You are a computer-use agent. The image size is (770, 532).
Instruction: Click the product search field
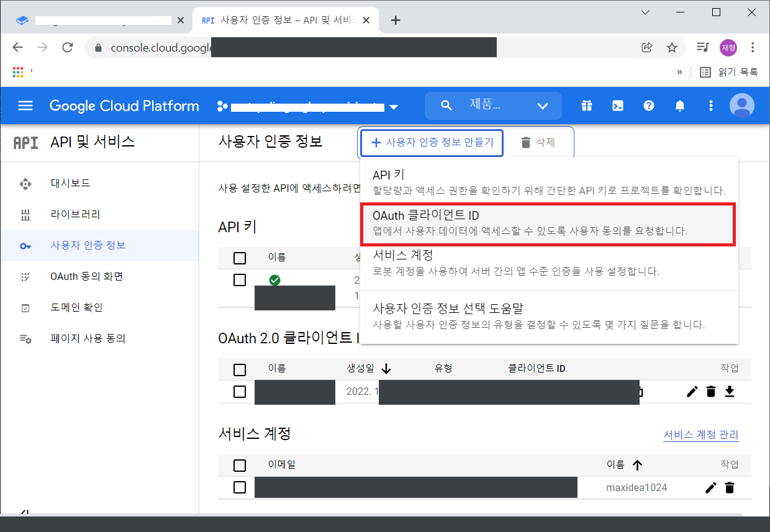click(x=484, y=106)
